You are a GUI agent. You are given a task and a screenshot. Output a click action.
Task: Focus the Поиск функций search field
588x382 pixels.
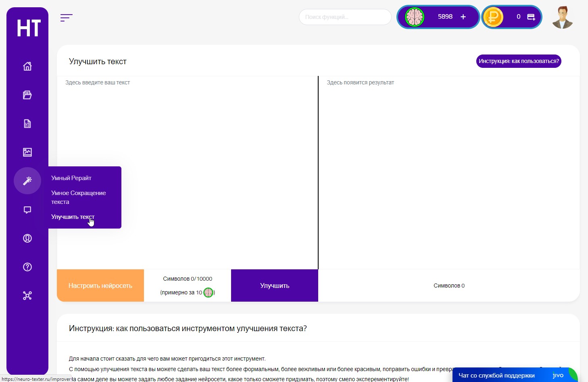(345, 17)
